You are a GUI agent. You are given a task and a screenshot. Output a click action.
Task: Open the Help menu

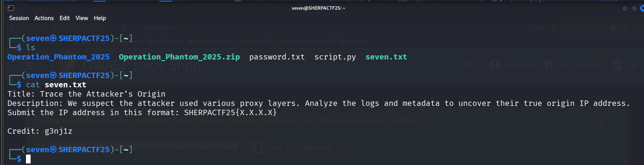100,18
